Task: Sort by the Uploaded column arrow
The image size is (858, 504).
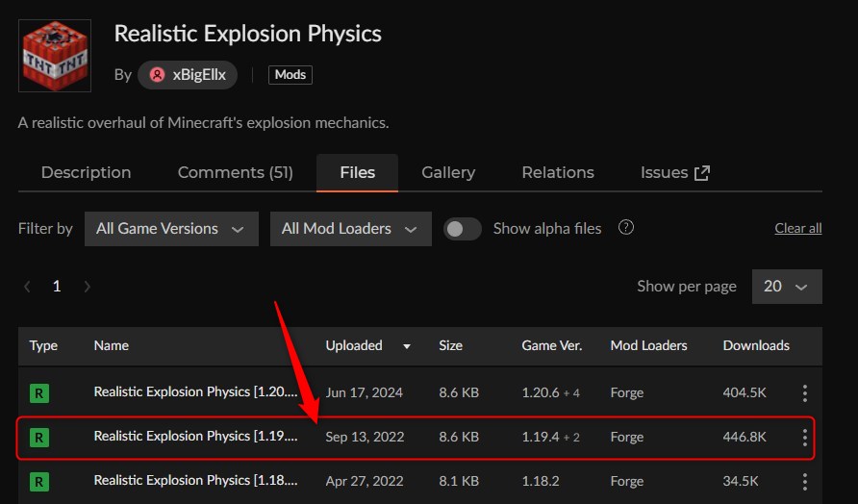Action: (407, 346)
